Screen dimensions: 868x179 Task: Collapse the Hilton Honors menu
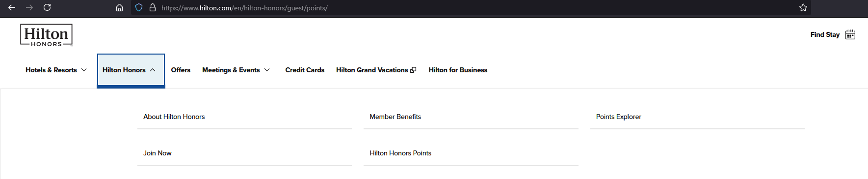131,70
